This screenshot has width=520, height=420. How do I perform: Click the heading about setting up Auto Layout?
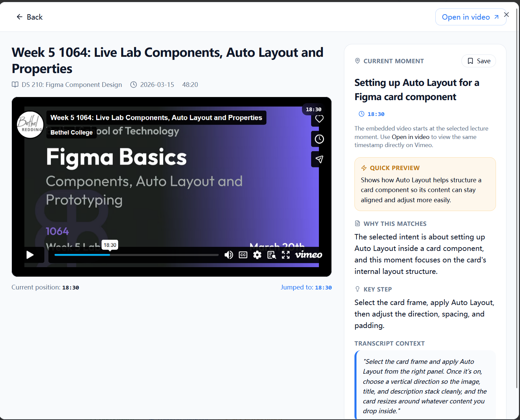point(417,90)
